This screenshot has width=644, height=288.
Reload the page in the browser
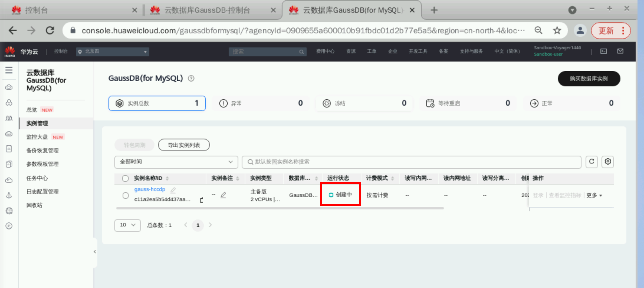[50, 30]
